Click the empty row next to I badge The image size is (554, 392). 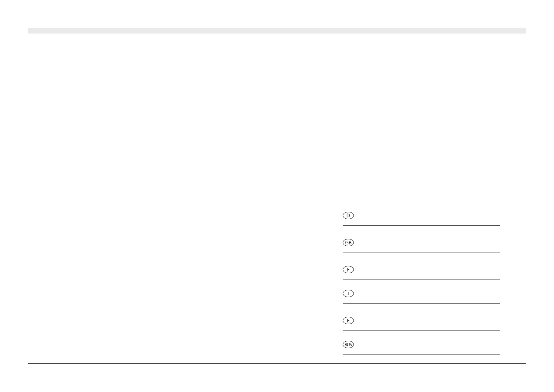pyautogui.click(x=427, y=293)
